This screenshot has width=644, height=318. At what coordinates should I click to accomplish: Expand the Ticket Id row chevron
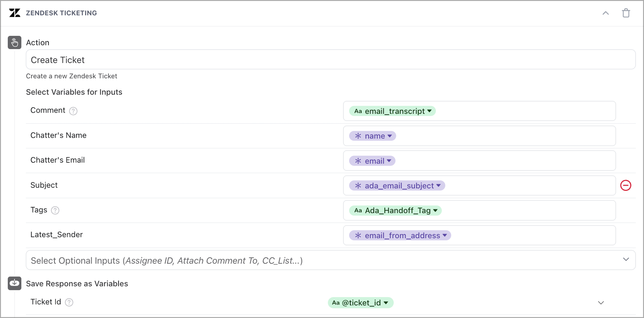600,302
